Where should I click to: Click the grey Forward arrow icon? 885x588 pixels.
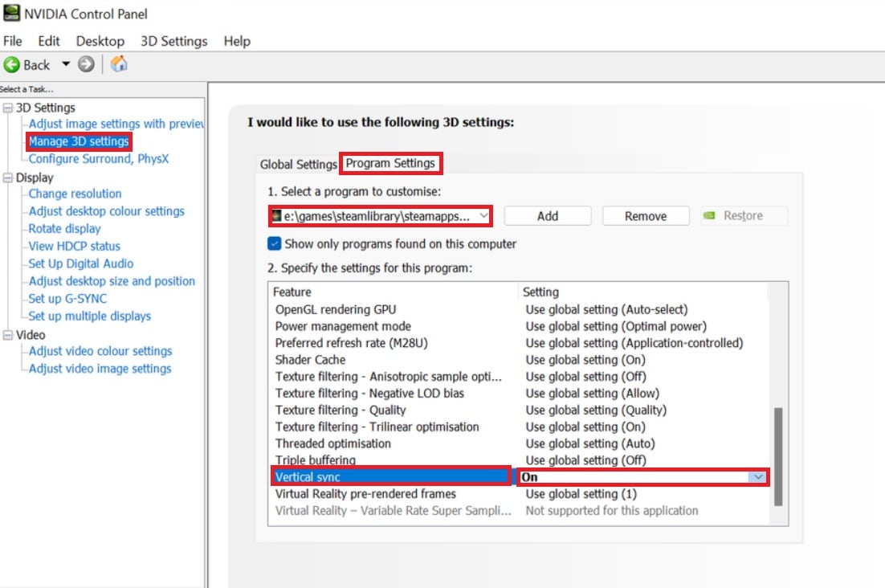pyautogui.click(x=86, y=64)
